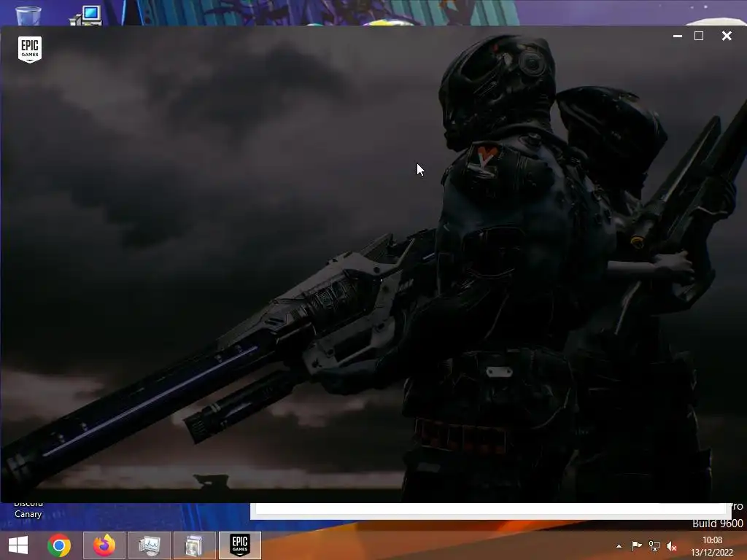Open the system monitor taskbar app

tap(149, 545)
